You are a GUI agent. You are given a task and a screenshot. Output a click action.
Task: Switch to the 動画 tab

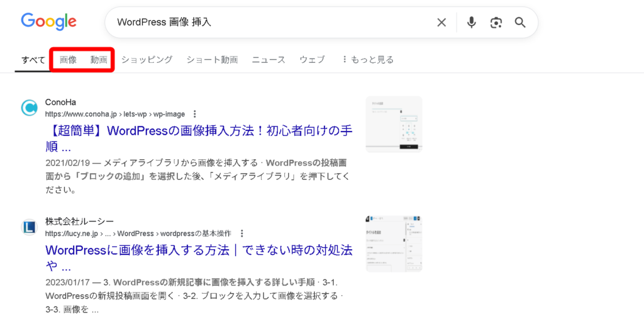pos(99,60)
